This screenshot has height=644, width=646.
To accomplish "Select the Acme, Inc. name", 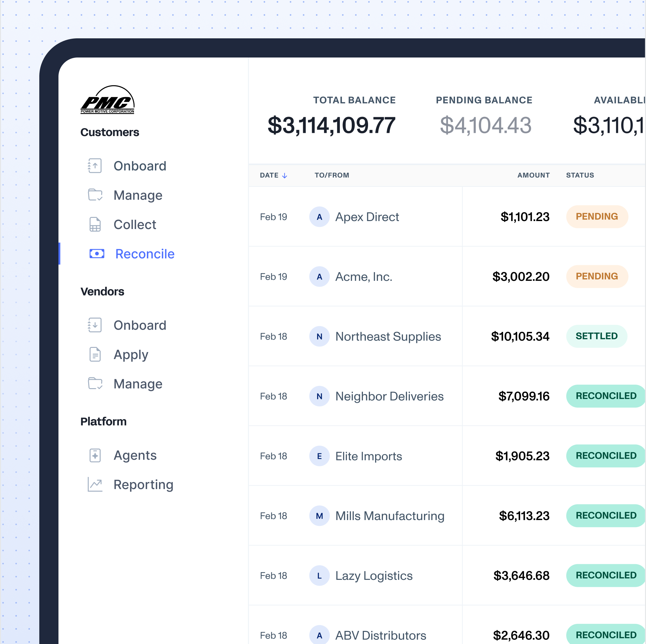I will point(364,277).
